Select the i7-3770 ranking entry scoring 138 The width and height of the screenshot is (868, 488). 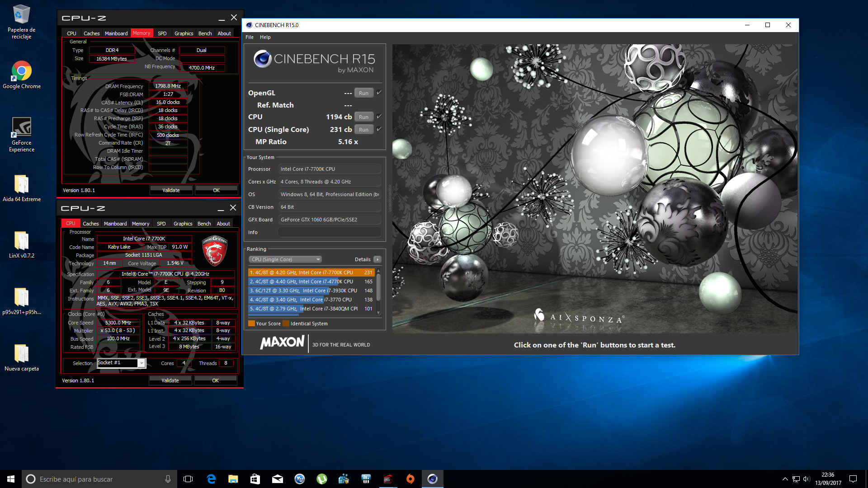tap(311, 300)
